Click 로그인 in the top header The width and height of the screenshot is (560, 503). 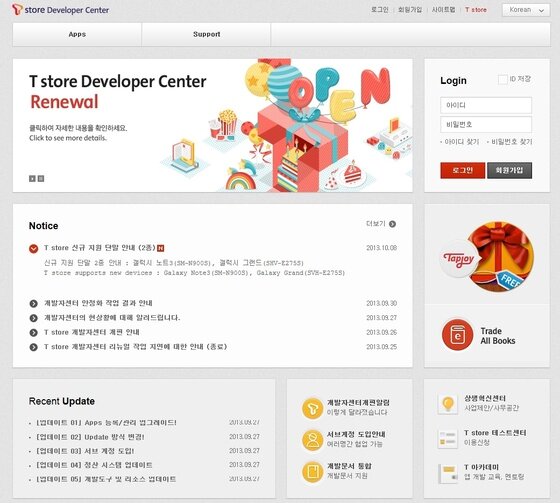(380, 10)
